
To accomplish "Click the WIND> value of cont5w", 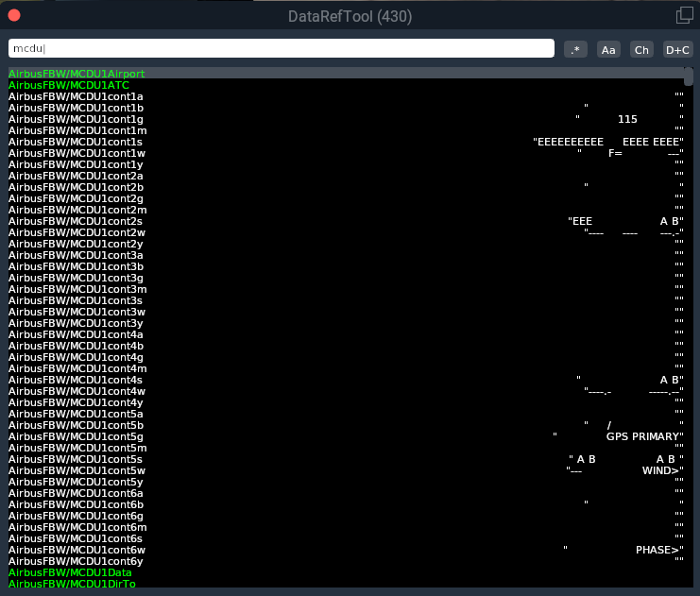I will pos(660,470).
